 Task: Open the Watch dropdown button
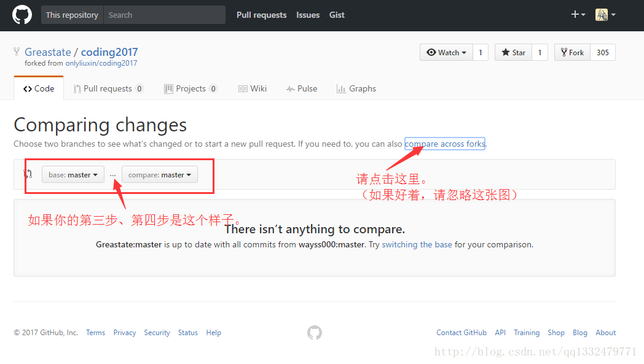pyautogui.click(x=447, y=53)
